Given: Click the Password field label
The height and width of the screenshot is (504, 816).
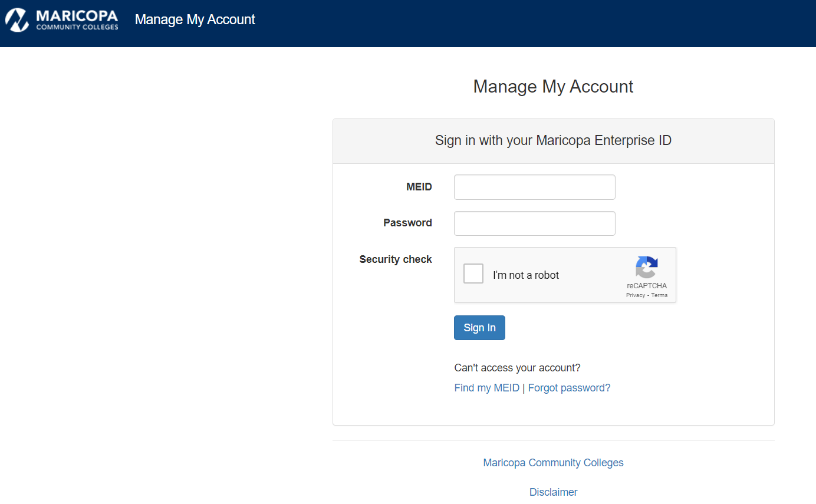Looking at the screenshot, I should point(407,223).
